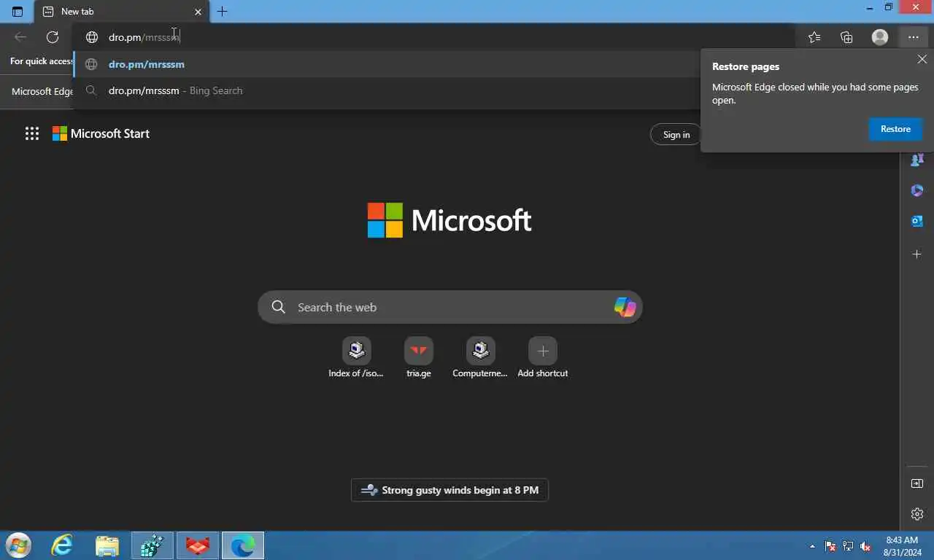Open the clock showing 8:43 AM
This screenshot has height=560, width=934.
[x=901, y=546]
